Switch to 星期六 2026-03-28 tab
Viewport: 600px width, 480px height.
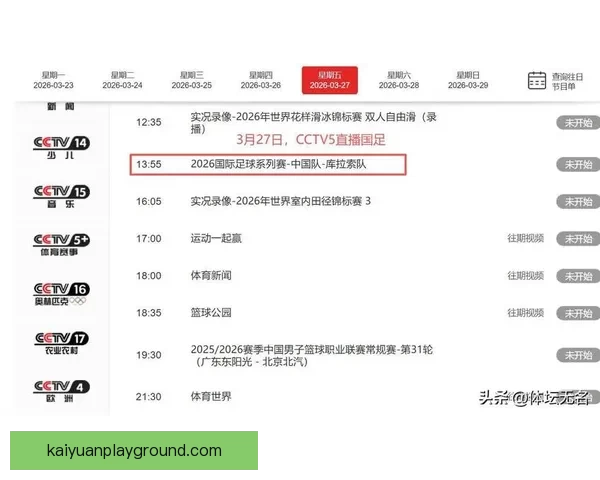(399, 80)
